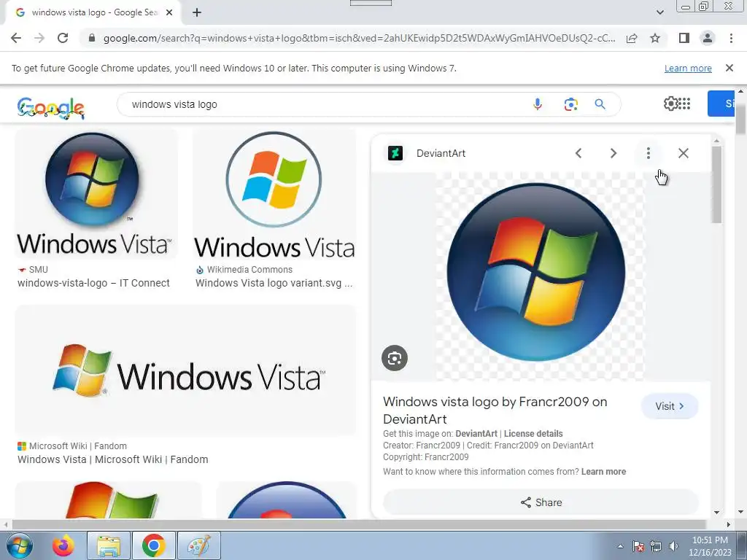Click the Share button
The image size is (747, 560).
tap(541, 502)
